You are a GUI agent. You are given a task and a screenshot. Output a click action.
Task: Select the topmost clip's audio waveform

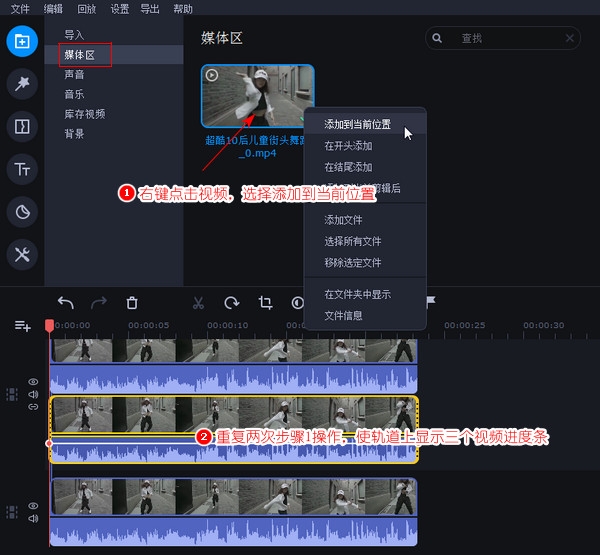pyautogui.click(x=234, y=379)
